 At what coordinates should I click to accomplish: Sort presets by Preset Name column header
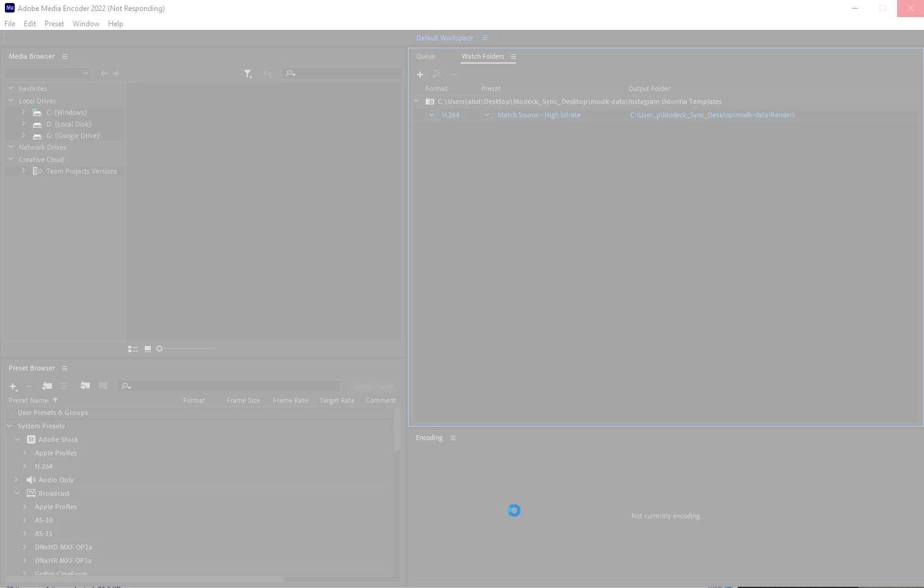coord(29,400)
